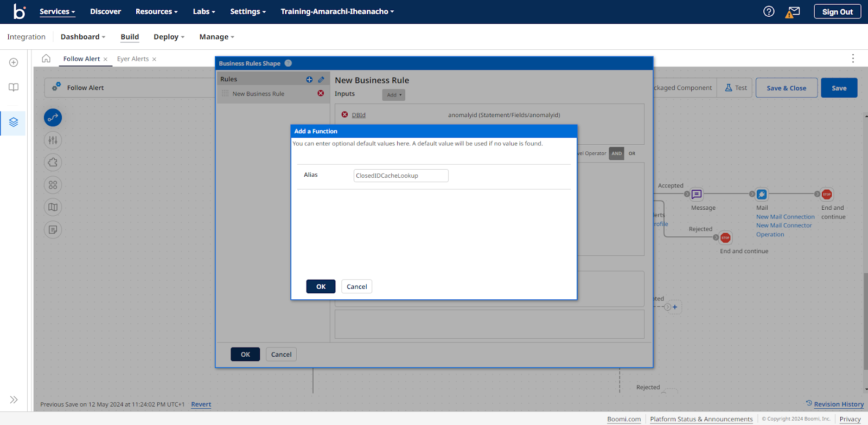868x425 pixels.
Task: Expand the Manage dropdown
Action: tap(216, 37)
